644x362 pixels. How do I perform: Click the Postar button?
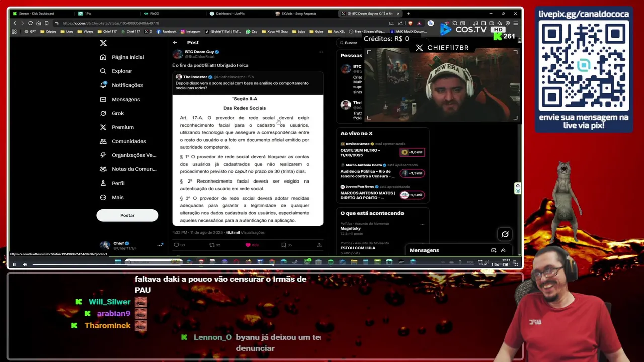click(x=127, y=215)
